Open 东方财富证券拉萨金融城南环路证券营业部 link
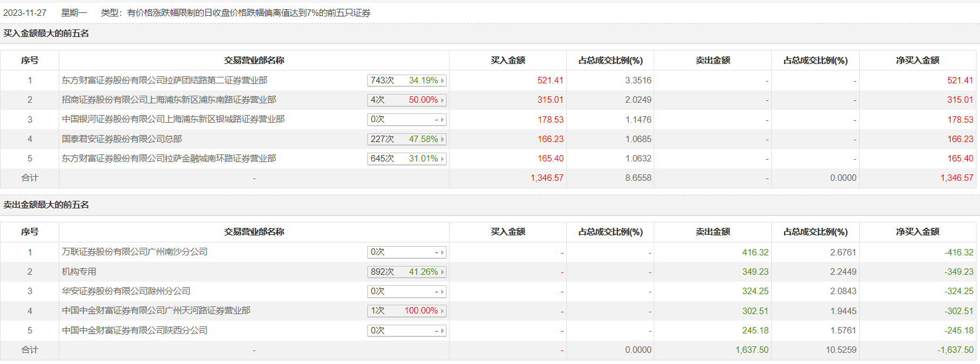 coord(169,159)
